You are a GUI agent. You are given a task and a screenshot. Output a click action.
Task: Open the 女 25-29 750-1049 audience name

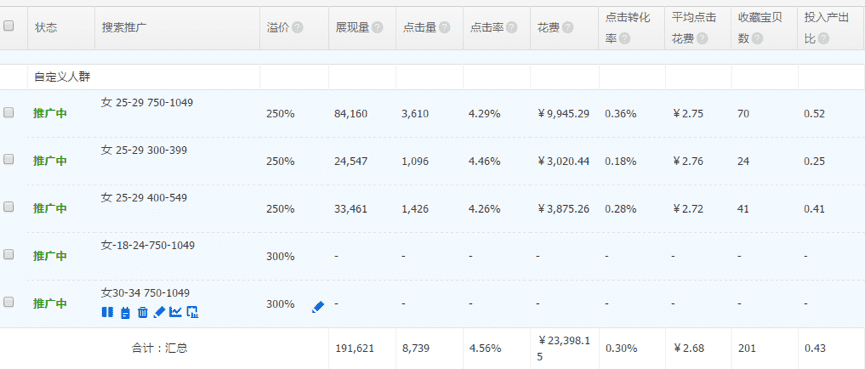(x=147, y=102)
